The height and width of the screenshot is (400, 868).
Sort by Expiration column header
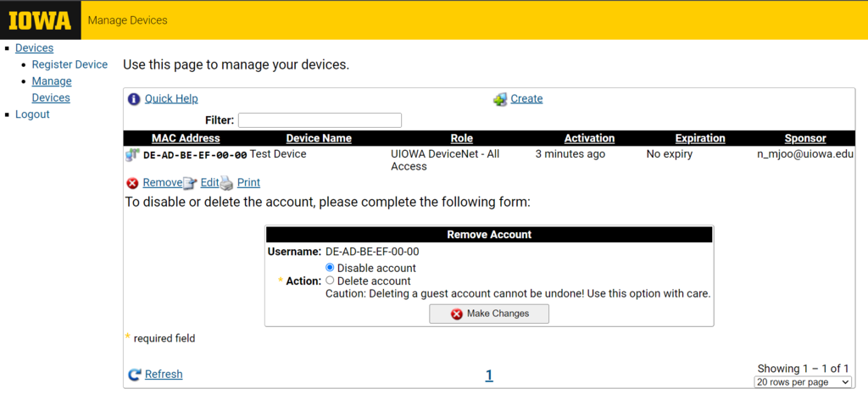click(x=700, y=138)
